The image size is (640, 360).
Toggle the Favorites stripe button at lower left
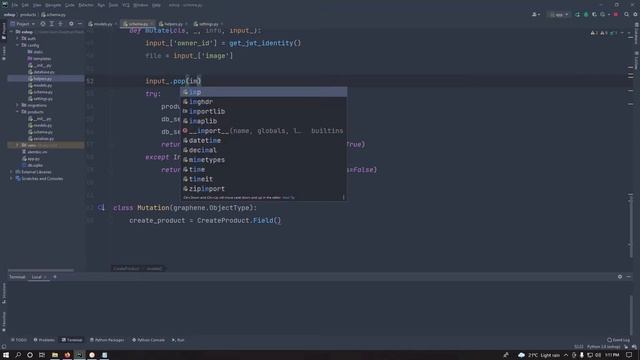click(4, 322)
